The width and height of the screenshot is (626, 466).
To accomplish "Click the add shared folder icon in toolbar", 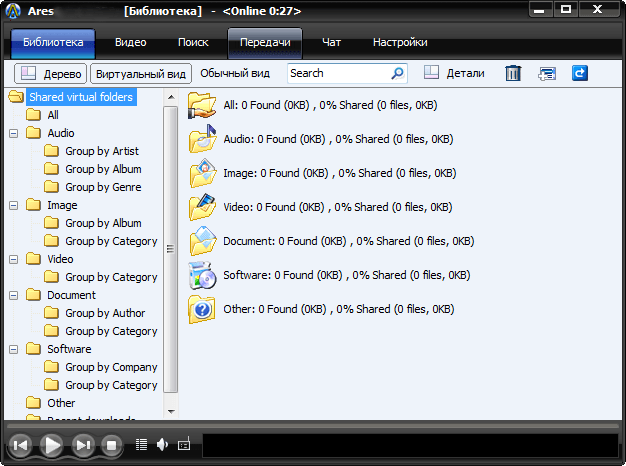I will pos(547,73).
